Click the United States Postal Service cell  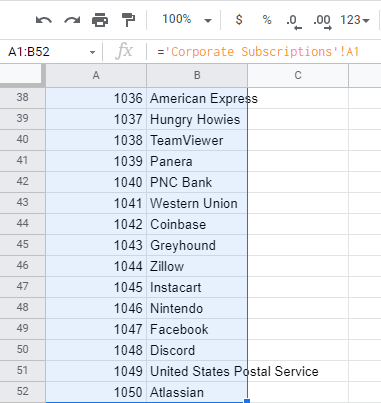[x=197, y=371]
